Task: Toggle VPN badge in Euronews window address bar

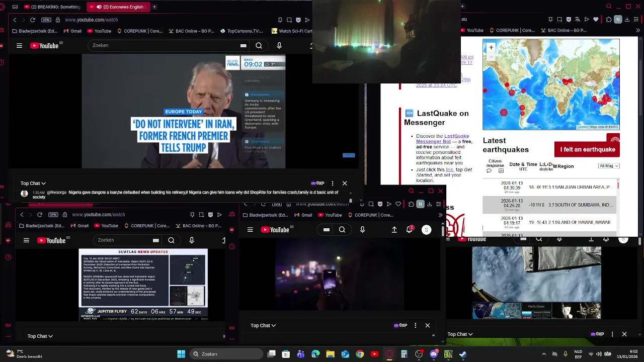Action: click(x=46, y=20)
